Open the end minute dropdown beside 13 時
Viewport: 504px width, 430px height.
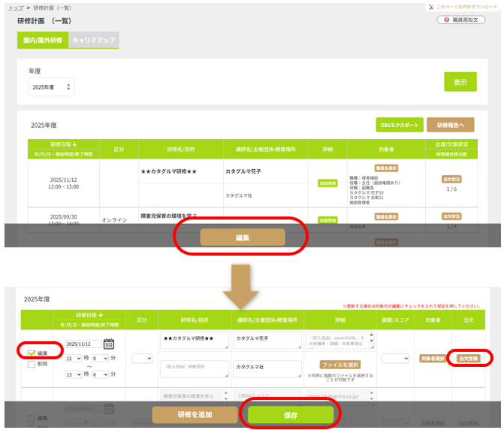[100, 374]
